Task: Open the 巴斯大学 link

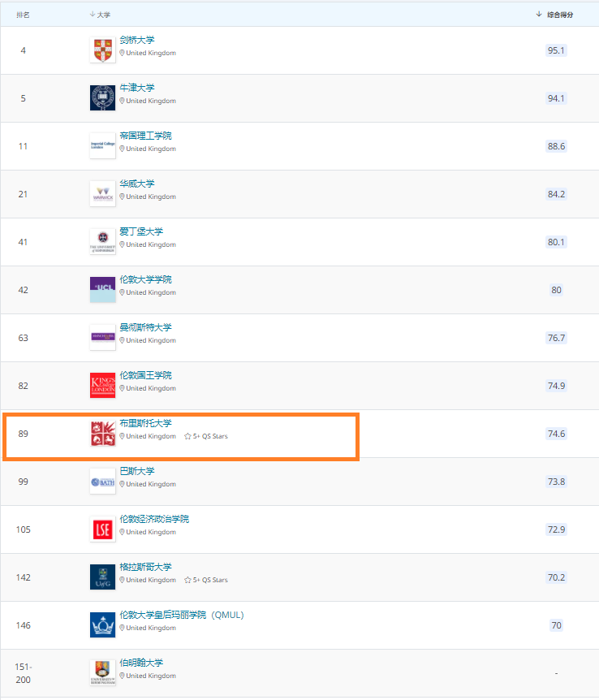Action: coord(137,471)
